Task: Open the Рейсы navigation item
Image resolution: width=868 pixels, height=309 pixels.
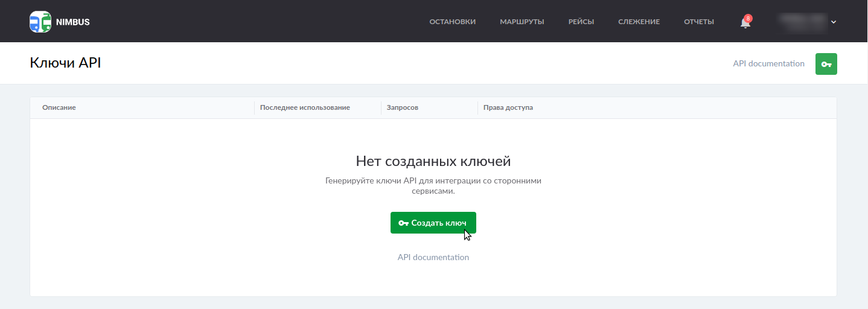Action: 581,22
